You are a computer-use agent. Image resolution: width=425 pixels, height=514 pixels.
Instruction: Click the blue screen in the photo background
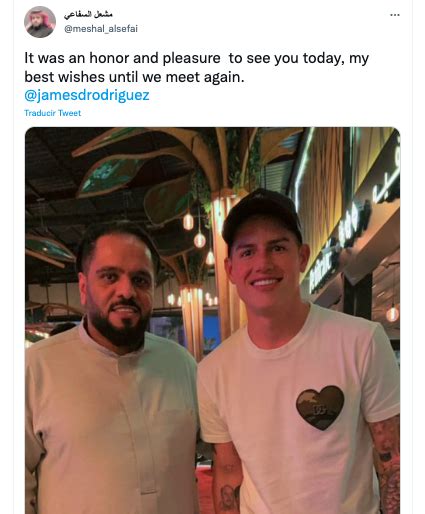point(211,332)
